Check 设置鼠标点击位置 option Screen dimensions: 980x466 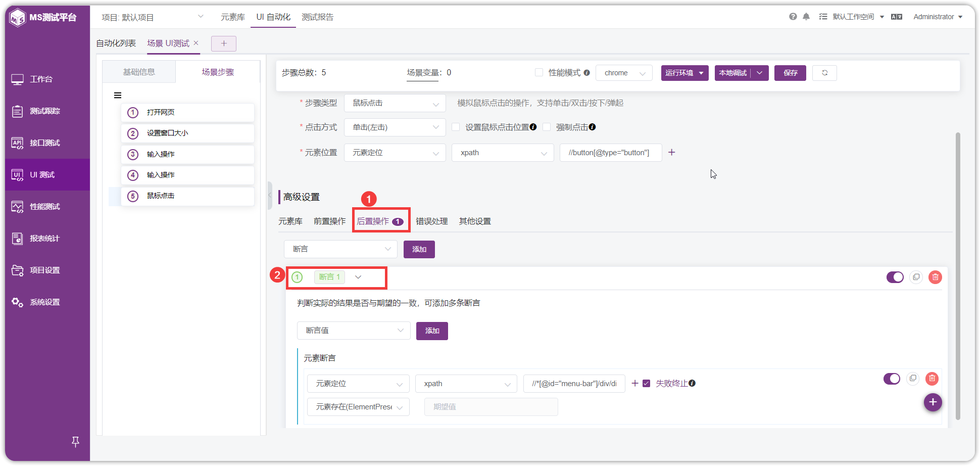(x=456, y=127)
